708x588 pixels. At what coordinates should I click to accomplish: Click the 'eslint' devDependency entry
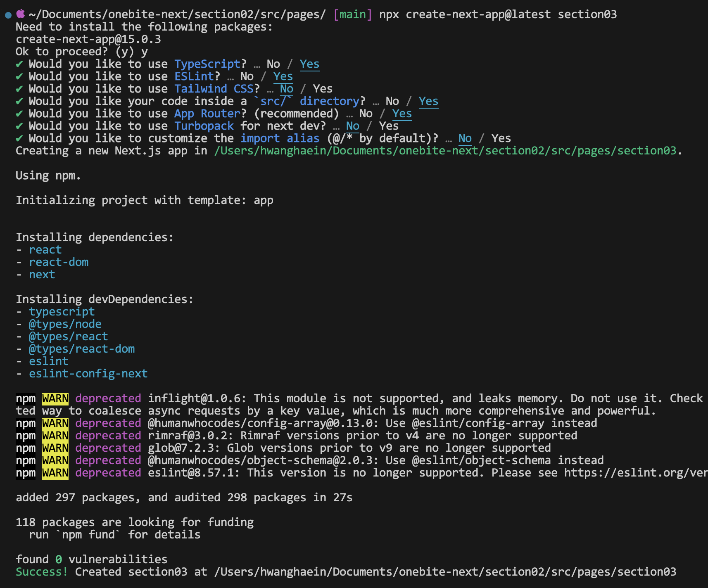click(49, 362)
